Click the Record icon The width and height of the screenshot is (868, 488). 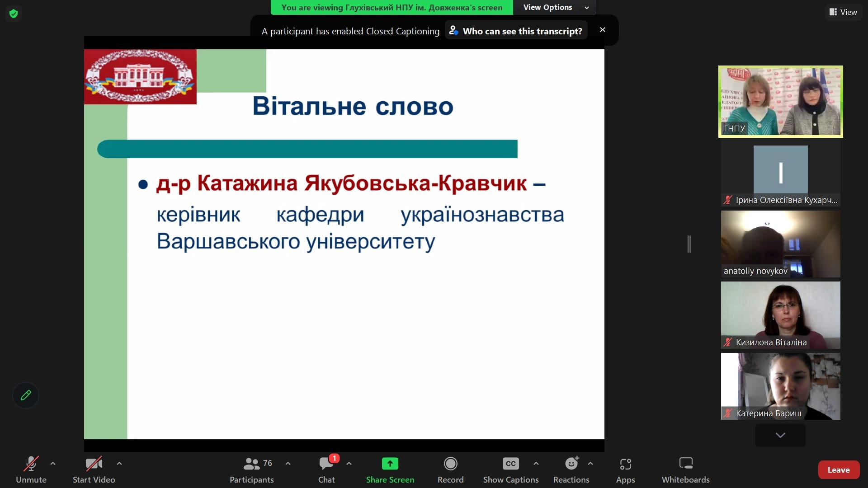(450, 464)
